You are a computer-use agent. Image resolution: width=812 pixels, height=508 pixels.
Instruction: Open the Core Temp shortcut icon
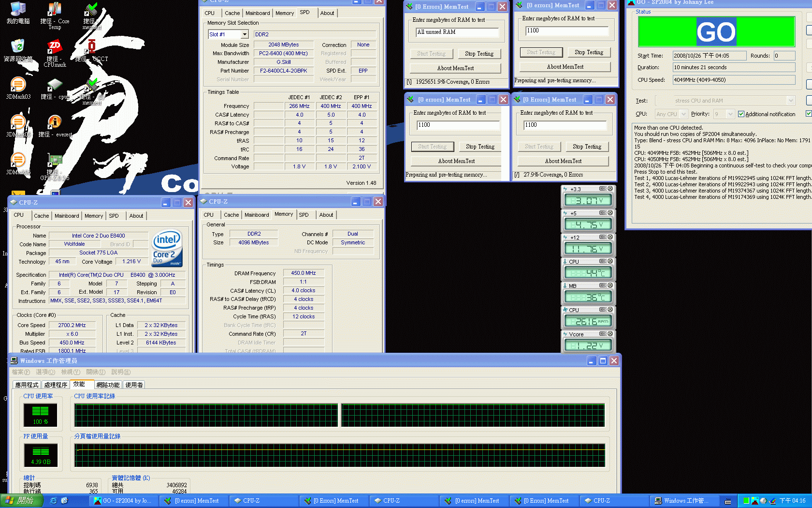tap(54, 15)
